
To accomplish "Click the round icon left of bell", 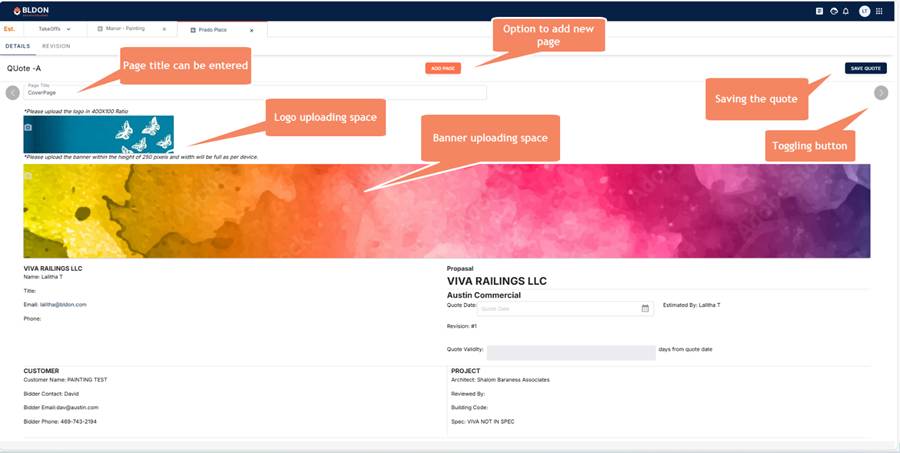I will click(x=834, y=11).
